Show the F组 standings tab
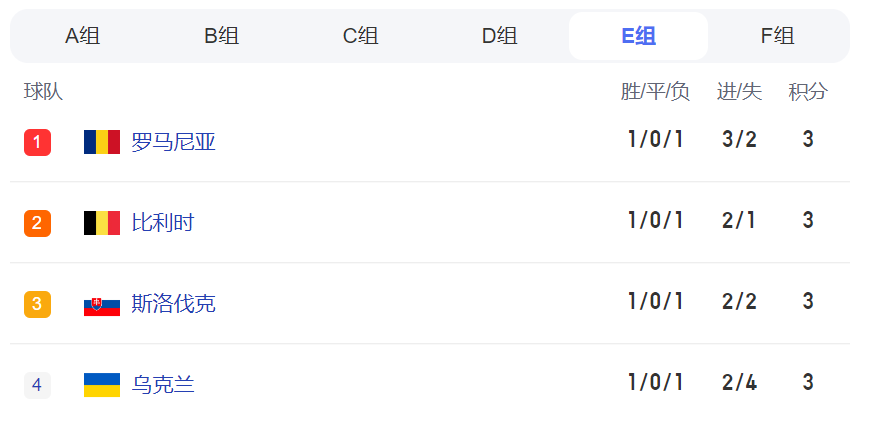 click(777, 36)
